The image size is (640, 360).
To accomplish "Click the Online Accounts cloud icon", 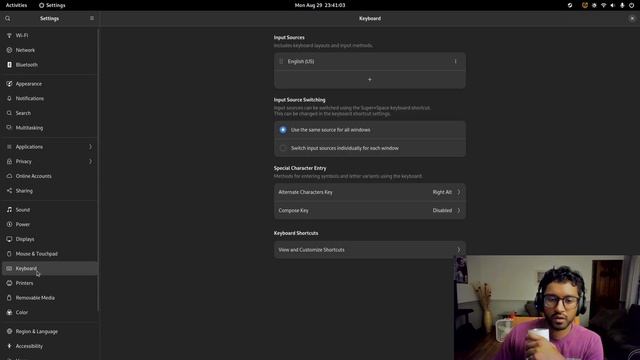I will [x=9, y=176].
